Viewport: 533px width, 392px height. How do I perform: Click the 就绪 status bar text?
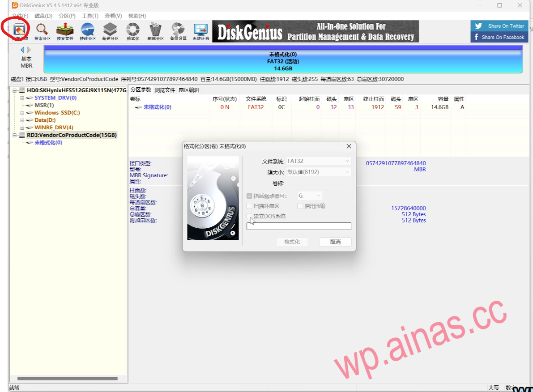pyautogui.click(x=14, y=388)
